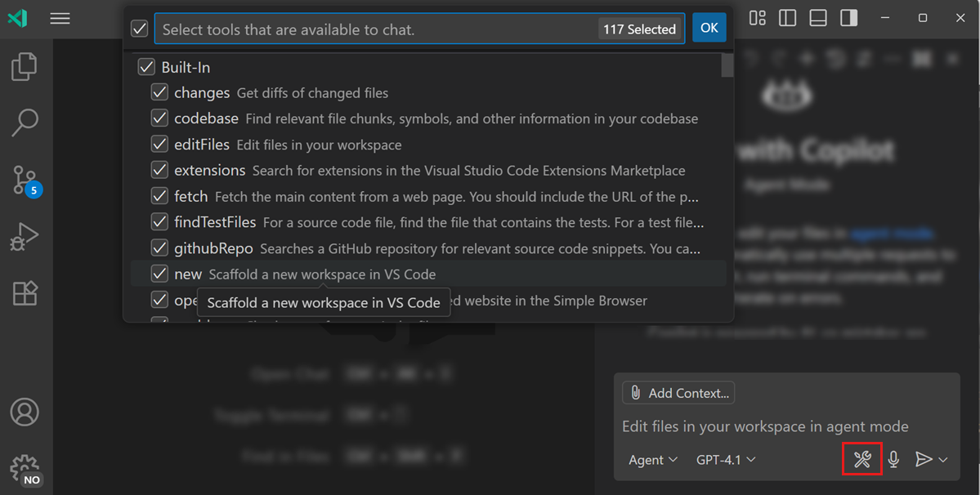
Task: Click the '117 Selected' badge
Action: pyautogui.click(x=639, y=29)
